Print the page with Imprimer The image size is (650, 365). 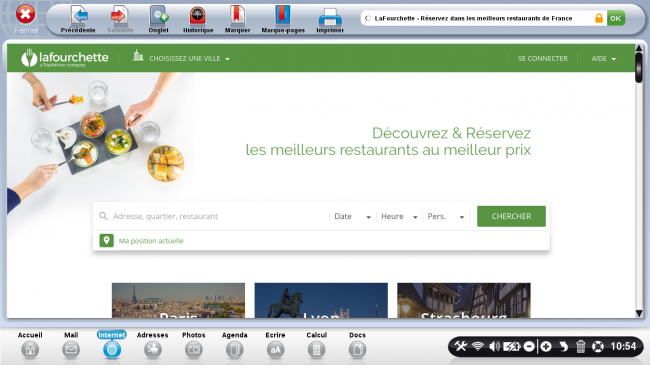pos(330,19)
